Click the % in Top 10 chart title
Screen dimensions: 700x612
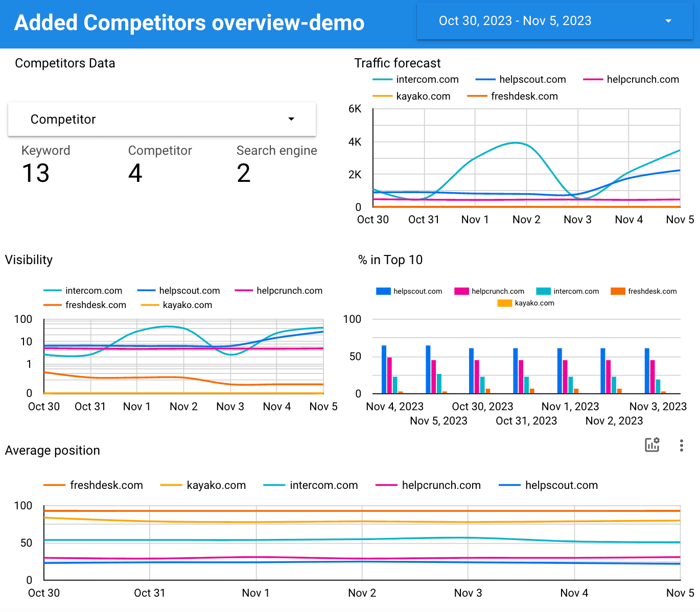[390, 260]
